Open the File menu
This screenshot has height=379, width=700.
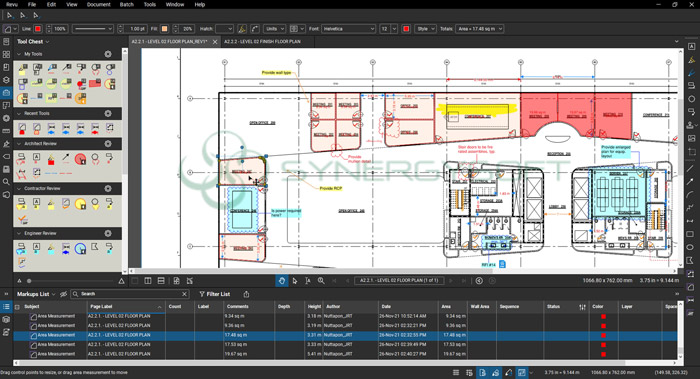[x=32, y=4]
